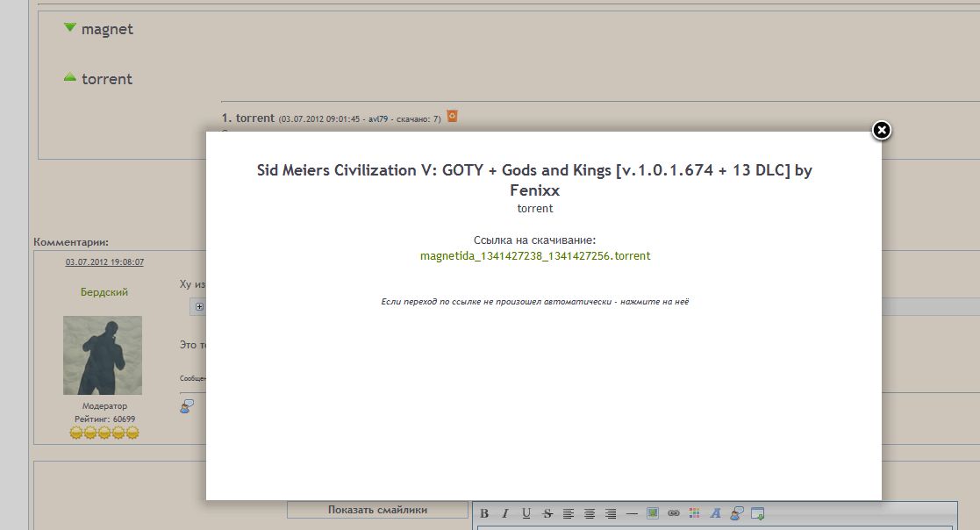
Task: Insert hyperlink using chain icon
Action: tap(674, 513)
